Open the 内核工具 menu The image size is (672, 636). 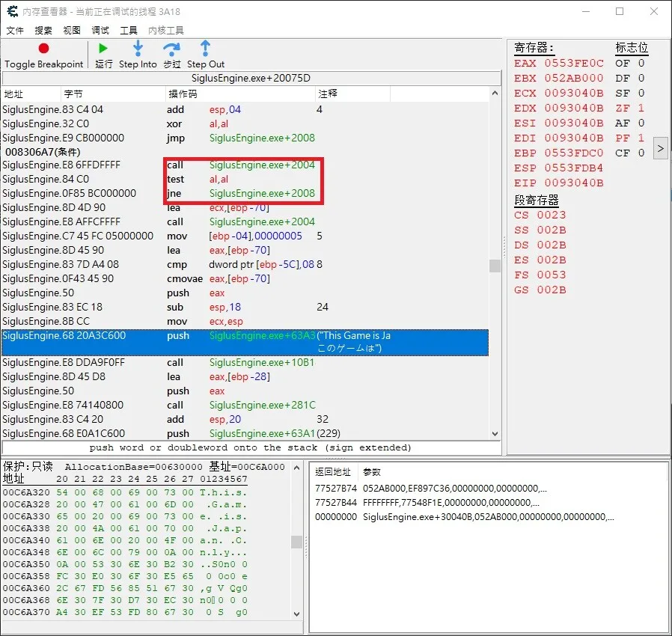tap(166, 31)
